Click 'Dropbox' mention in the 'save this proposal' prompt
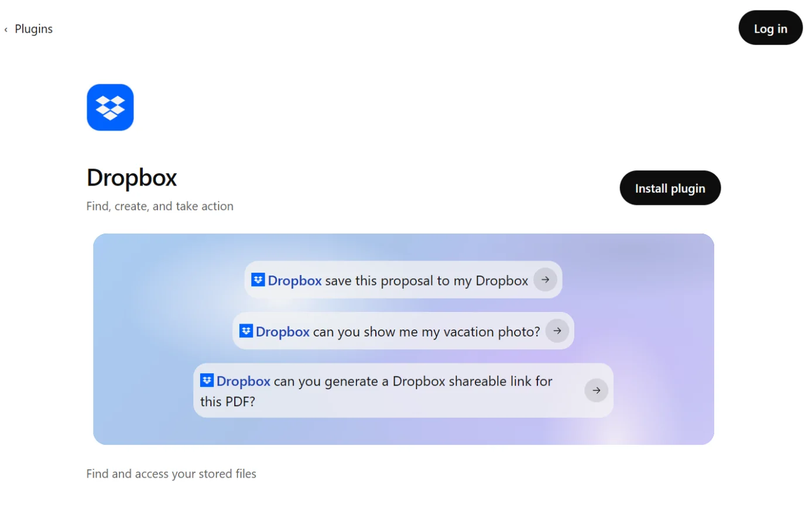Viewport: 812px width, 508px height. 294,280
